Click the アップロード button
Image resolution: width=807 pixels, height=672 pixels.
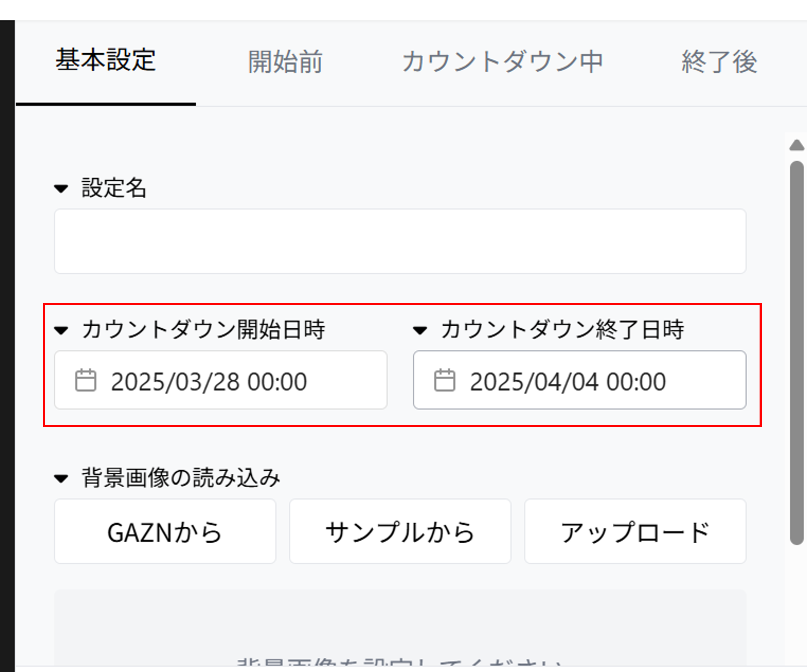click(635, 531)
